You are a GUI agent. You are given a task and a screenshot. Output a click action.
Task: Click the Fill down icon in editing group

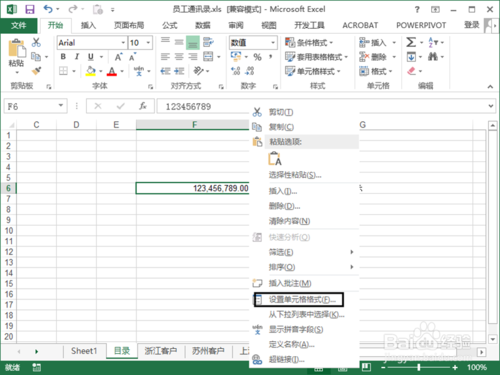tap(411, 57)
